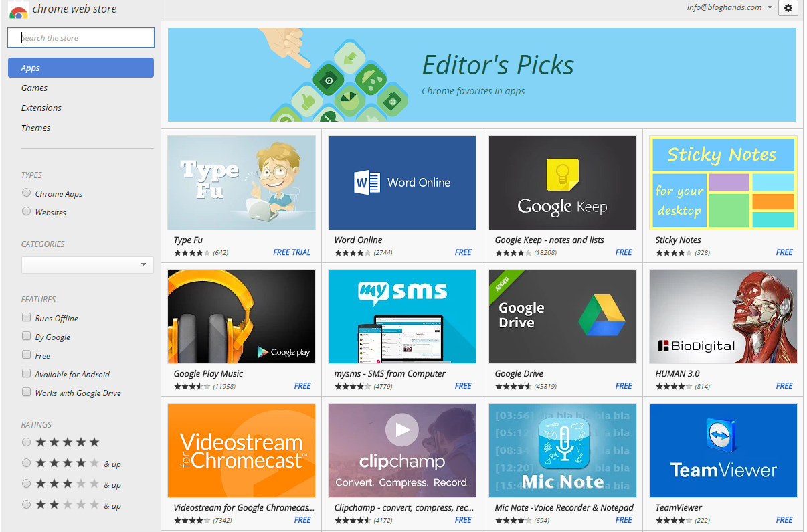
Task: Open the settings gear menu
Action: [788, 8]
